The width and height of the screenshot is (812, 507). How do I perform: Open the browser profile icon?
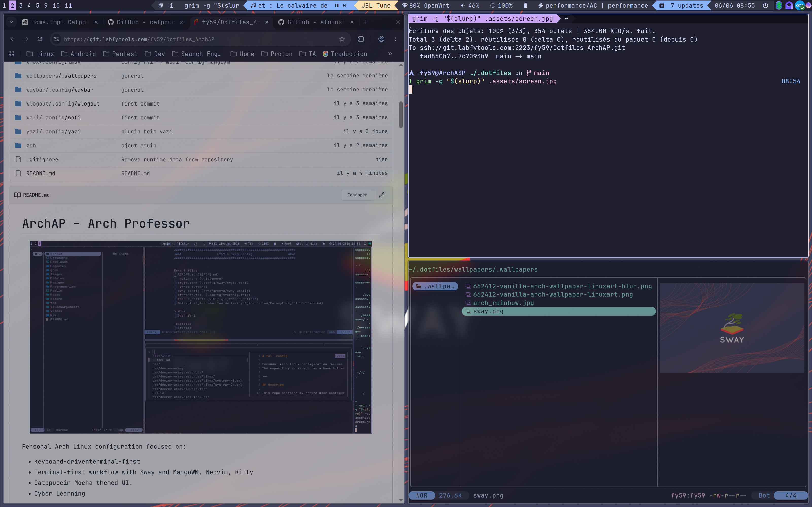pyautogui.click(x=381, y=39)
